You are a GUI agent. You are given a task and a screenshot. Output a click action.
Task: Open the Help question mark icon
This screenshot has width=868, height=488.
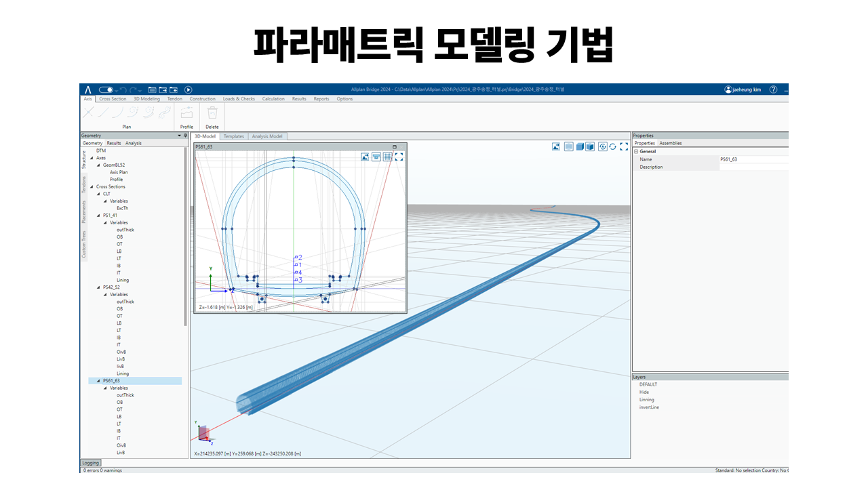coord(773,89)
